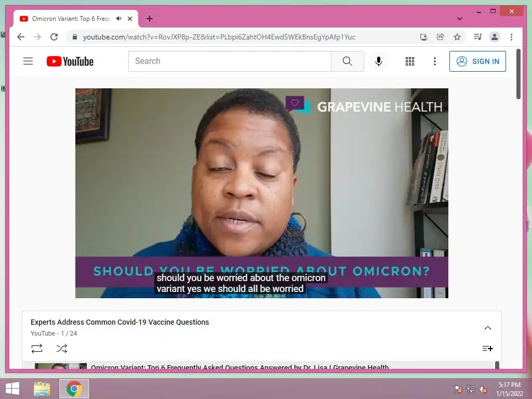Click the Chrome taskbar icon

[74, 389]
